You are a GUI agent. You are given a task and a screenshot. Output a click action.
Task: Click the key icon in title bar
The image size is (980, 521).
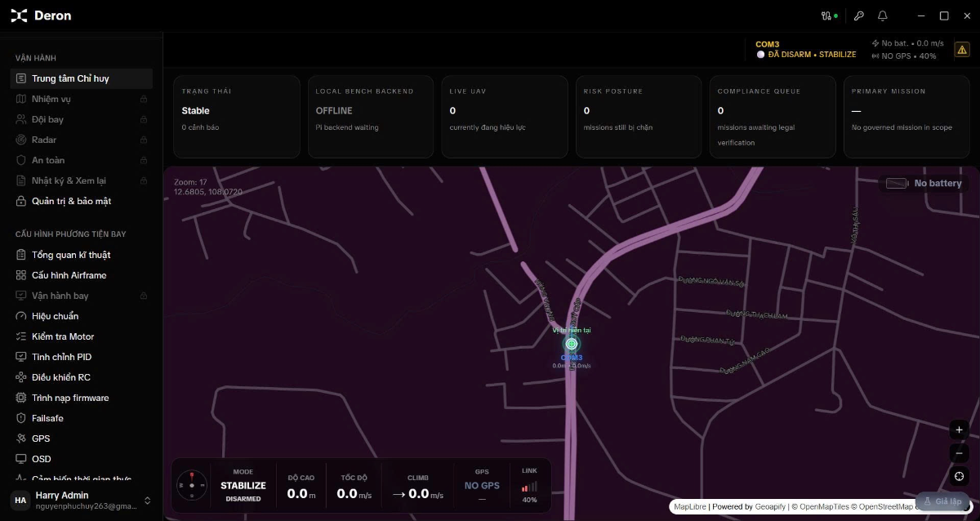pyautogui.click(x=858, y=16)
